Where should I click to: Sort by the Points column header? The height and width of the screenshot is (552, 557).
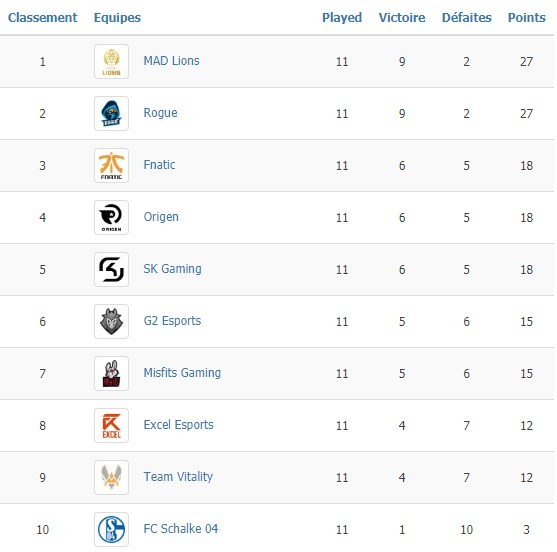[x=526, y=17]
